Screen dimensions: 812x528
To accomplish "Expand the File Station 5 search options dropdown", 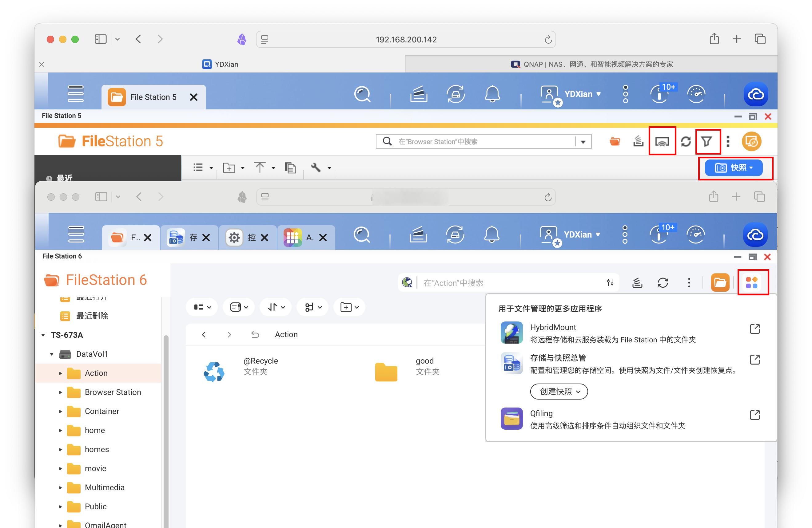I will tap(583, 141).
